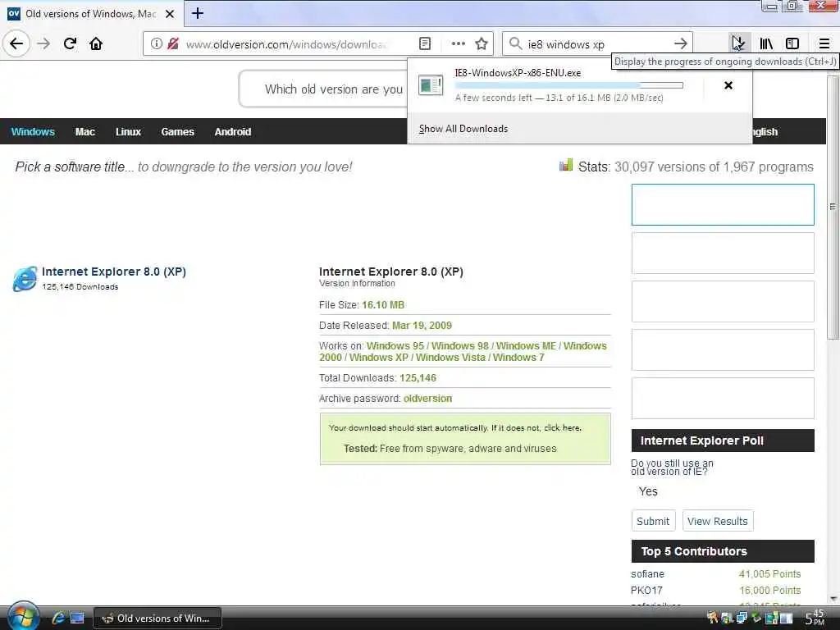This screenshot has height=630, width=840.
Task: Click the 'Which old version' search box
Action: pyautogui.click(x=324, y=89)
